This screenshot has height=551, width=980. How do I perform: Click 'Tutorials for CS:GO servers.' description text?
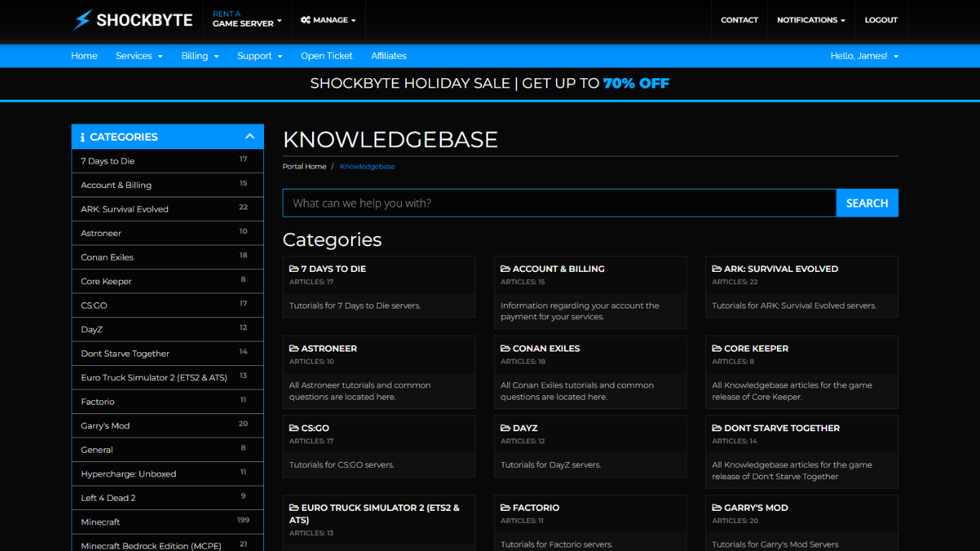[x=341, y=465]
